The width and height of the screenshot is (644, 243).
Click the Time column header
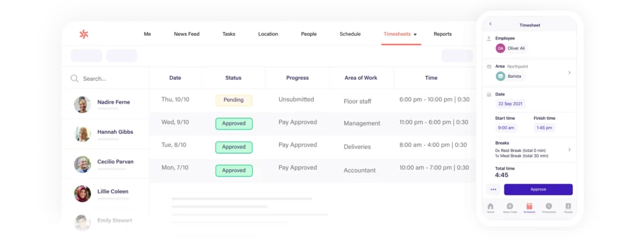pyautogui.click(x=431, y=78)
